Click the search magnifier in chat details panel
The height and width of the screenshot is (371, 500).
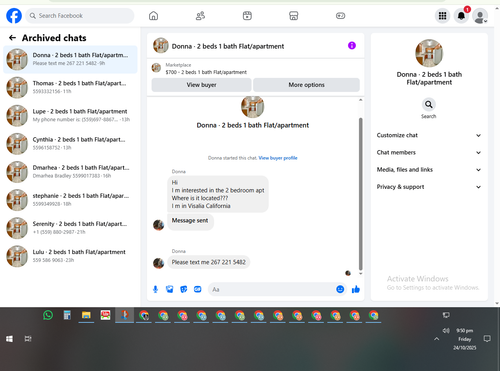click(429, 105)
